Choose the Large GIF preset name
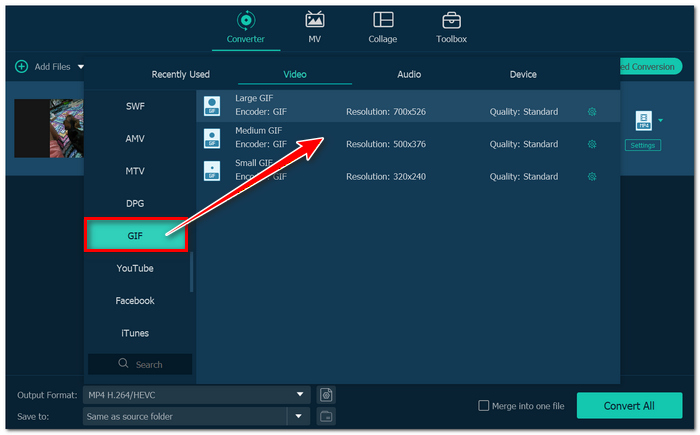Image resolution: width=700 pixels, height=435 pixels. click(x=254, y=98)
